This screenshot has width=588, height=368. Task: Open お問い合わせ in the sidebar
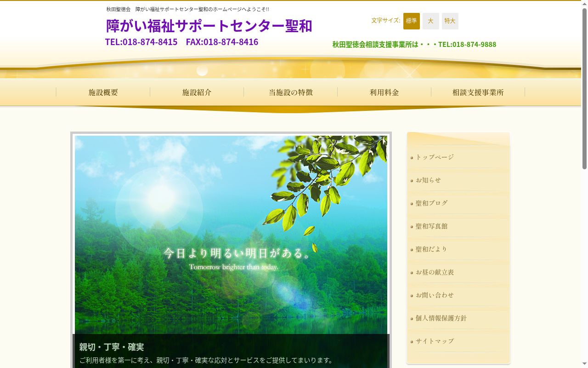(x=458, y=295)
